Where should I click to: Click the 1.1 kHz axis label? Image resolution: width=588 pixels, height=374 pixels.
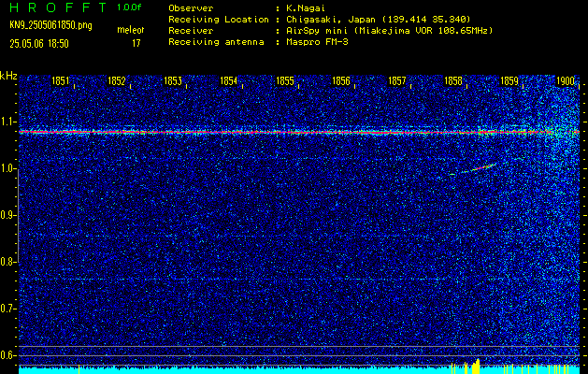[7, 122]
